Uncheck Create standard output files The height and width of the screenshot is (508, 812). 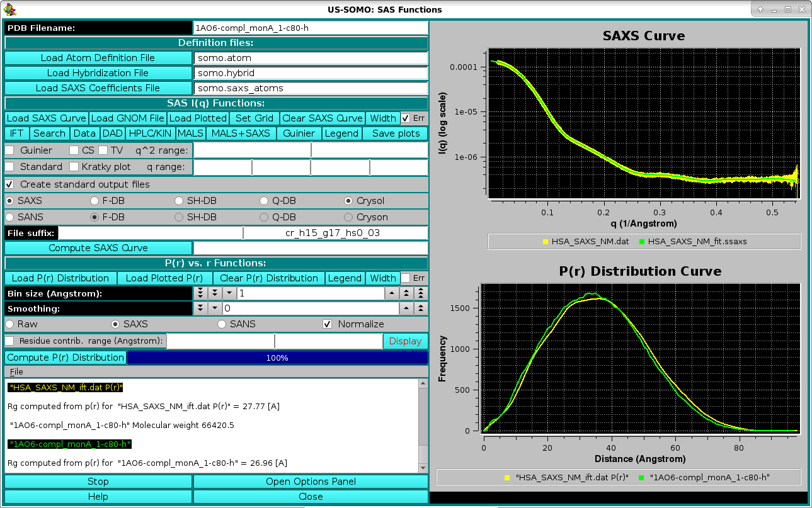(9, 184)
